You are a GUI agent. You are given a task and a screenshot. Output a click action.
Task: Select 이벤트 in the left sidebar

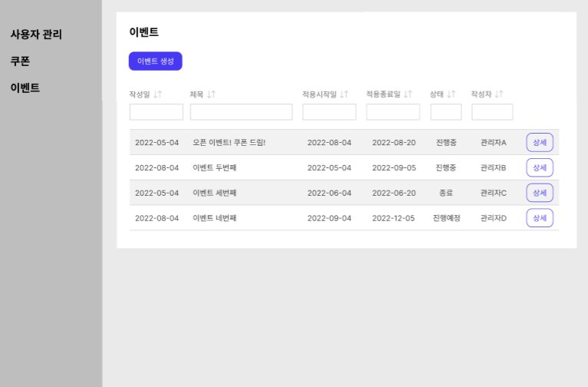coord(25,88)
